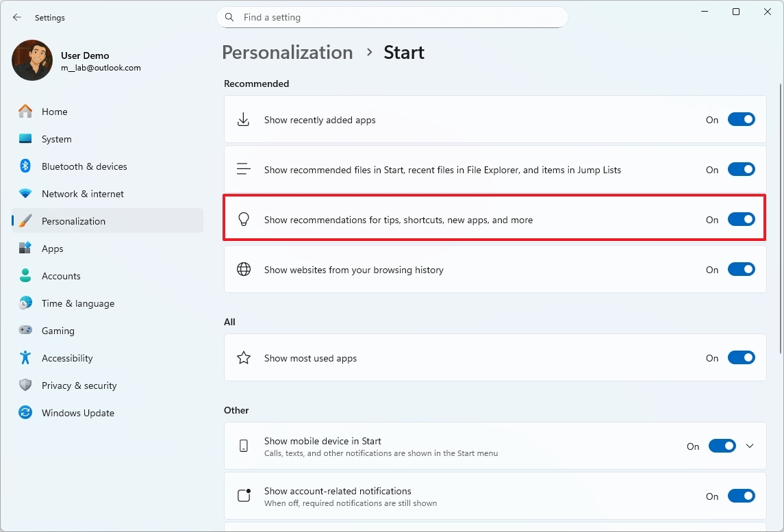The image size is (784, 532).
Task: Click the back arrow in Settings header
Action: pos(17,17)
